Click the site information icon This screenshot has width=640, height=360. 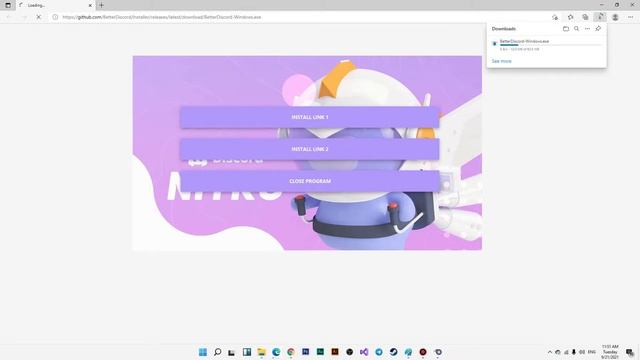point(55,17)
